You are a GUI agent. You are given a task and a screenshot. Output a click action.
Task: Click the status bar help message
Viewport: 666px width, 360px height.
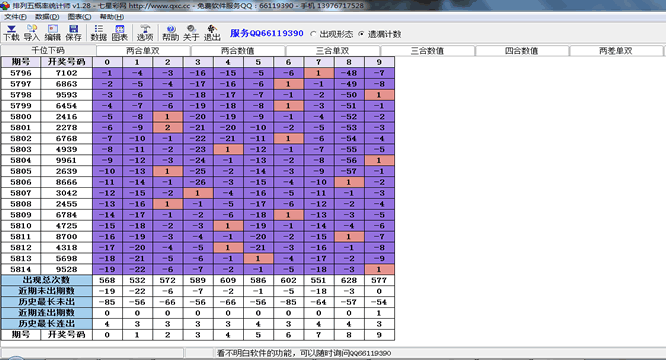304,353
